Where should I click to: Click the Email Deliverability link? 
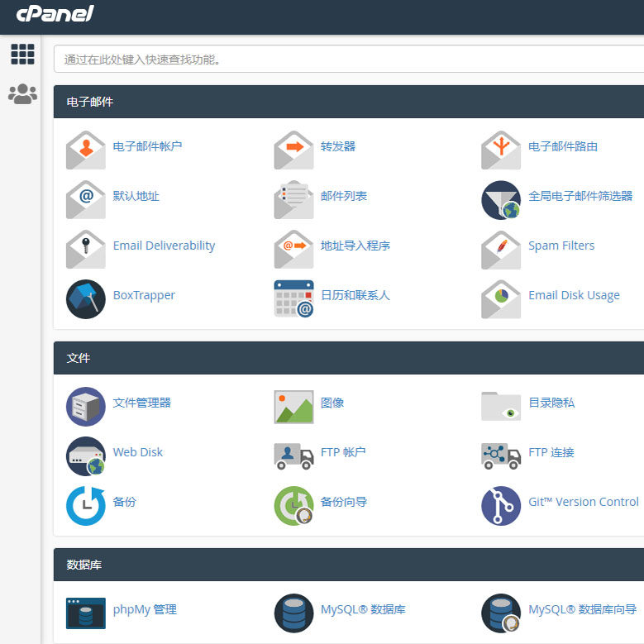(164, 246)
